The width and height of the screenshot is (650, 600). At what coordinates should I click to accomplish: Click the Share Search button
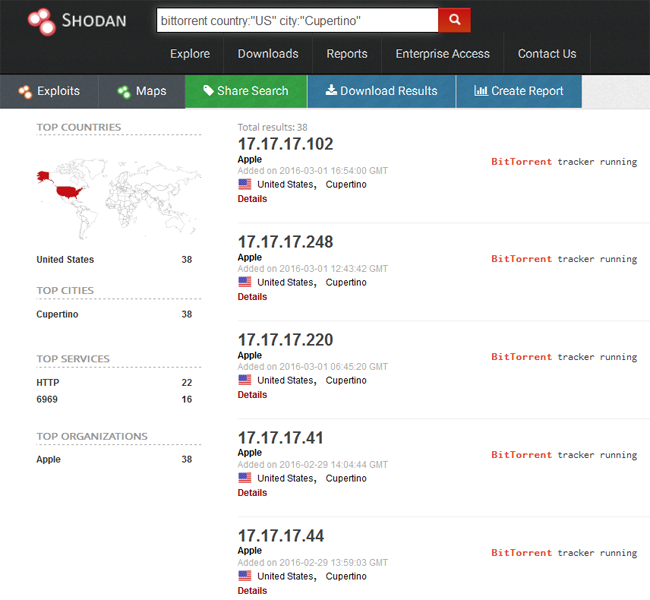(246, 92)
